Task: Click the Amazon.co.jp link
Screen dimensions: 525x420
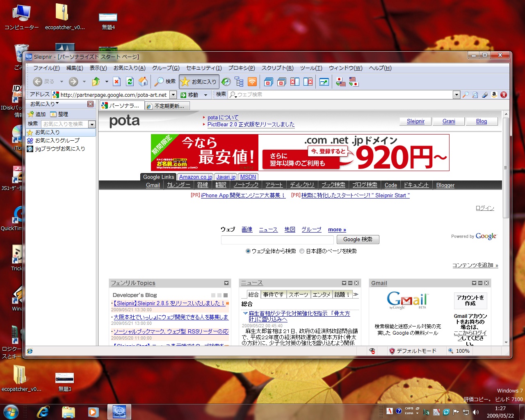Action: [x=196, y=177]
